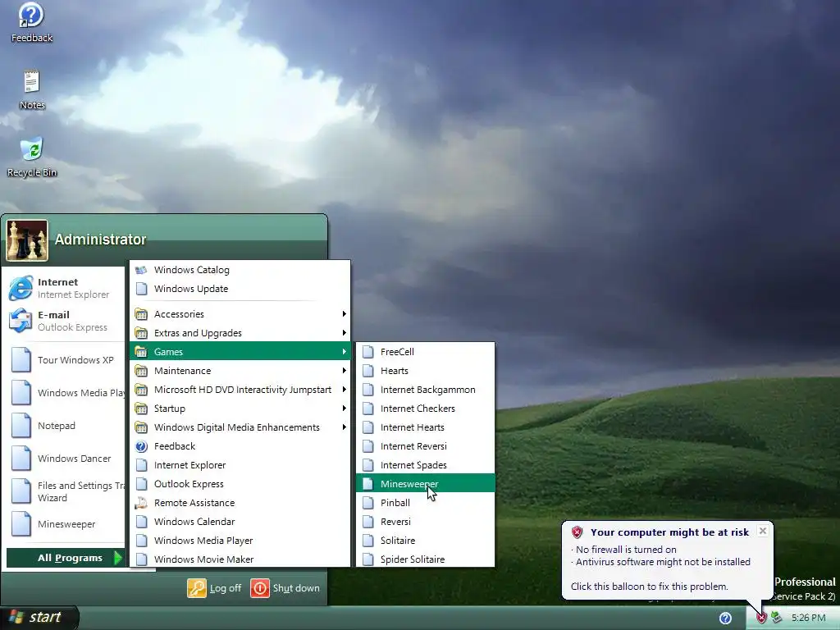Viewport: 840px width, 630px height.
Task: Open Windows Media Player in All Programs list
Action: point(240,541)
